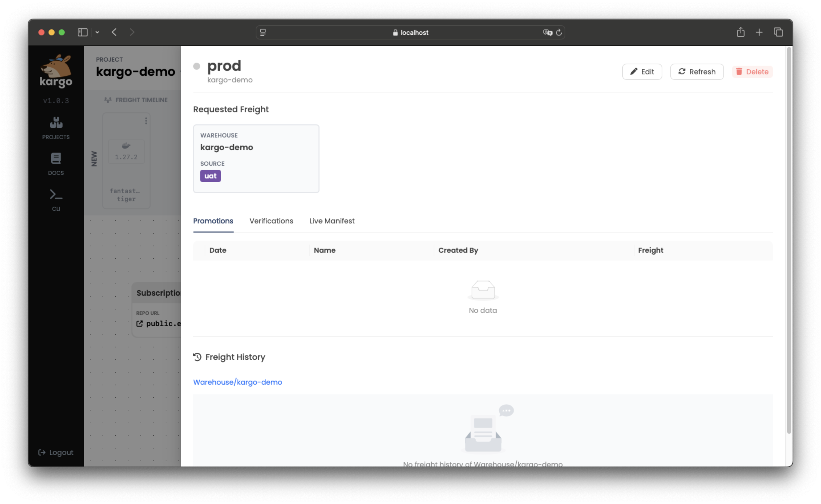Click the Kargo projects icon in sidebar

coord(56,123)
